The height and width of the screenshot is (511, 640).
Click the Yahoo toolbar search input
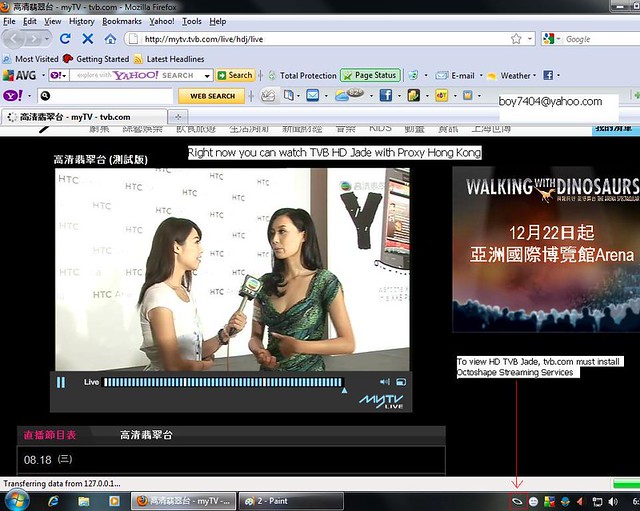105,96
